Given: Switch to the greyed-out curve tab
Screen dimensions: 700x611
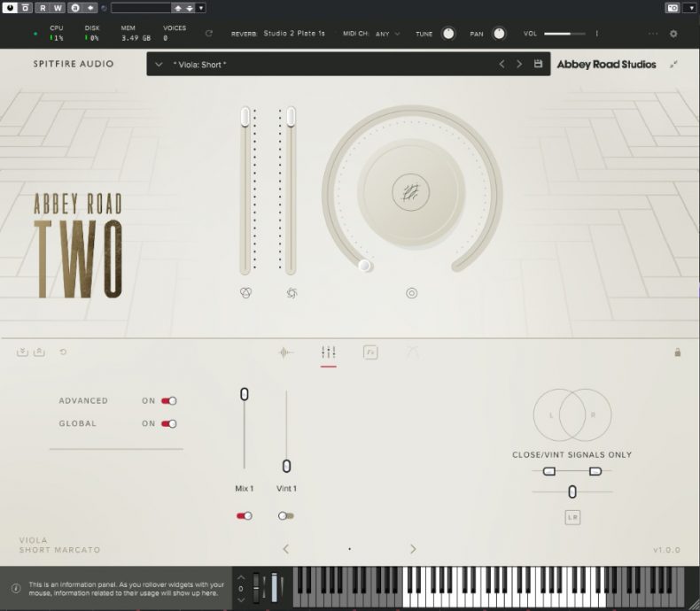Looking at the screenshot, I should click(413, 352).
